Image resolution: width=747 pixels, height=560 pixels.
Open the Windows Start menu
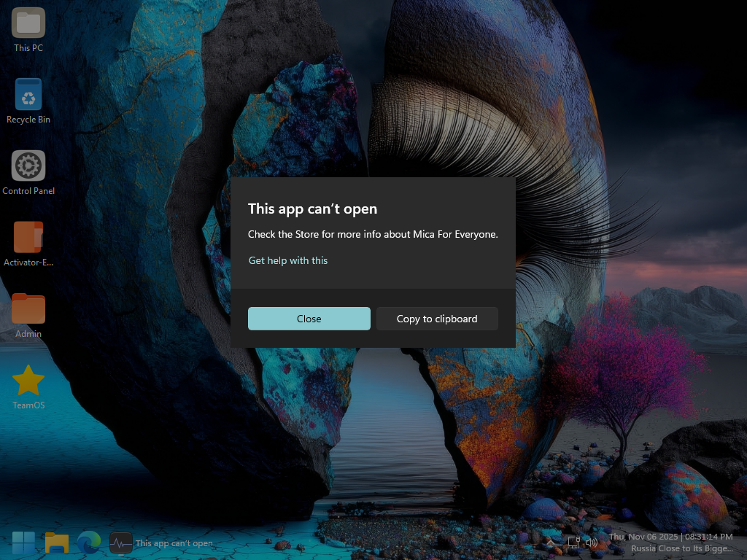click(23, 543)
